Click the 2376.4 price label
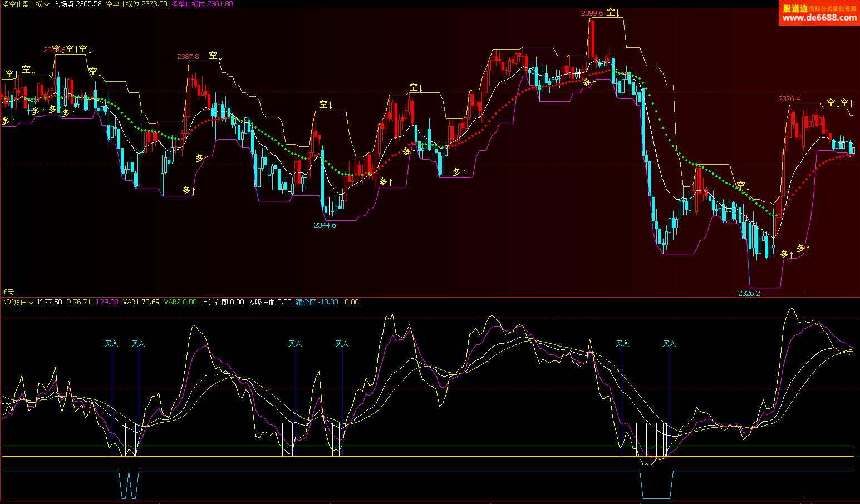This screenshot has width=860, height=504. [x=789, y=99]
